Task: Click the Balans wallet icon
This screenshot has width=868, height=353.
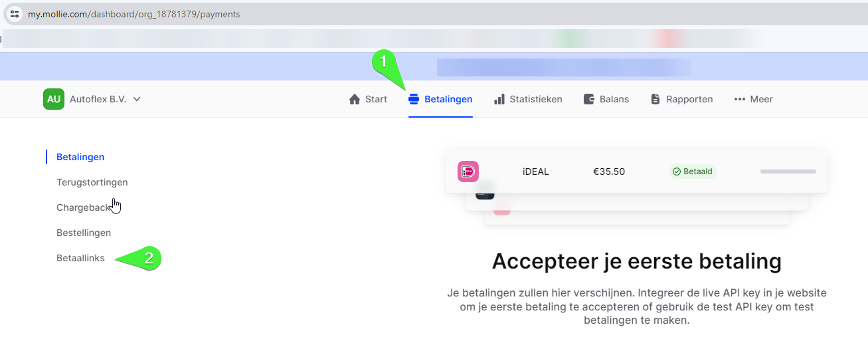Action: [589, 99]
